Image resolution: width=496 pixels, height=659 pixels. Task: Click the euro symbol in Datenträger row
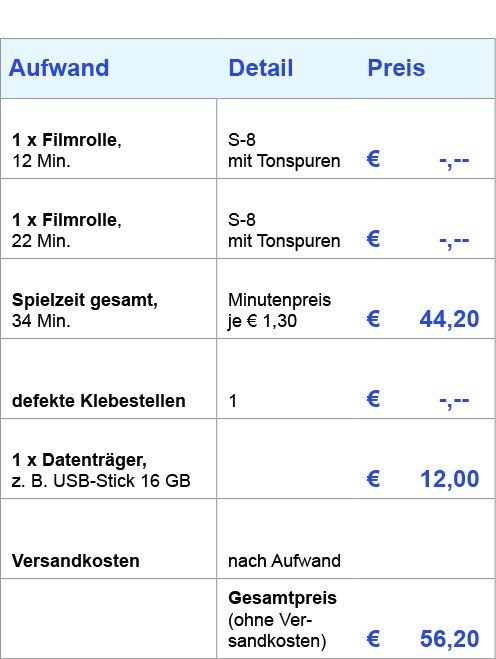point(373,478)
